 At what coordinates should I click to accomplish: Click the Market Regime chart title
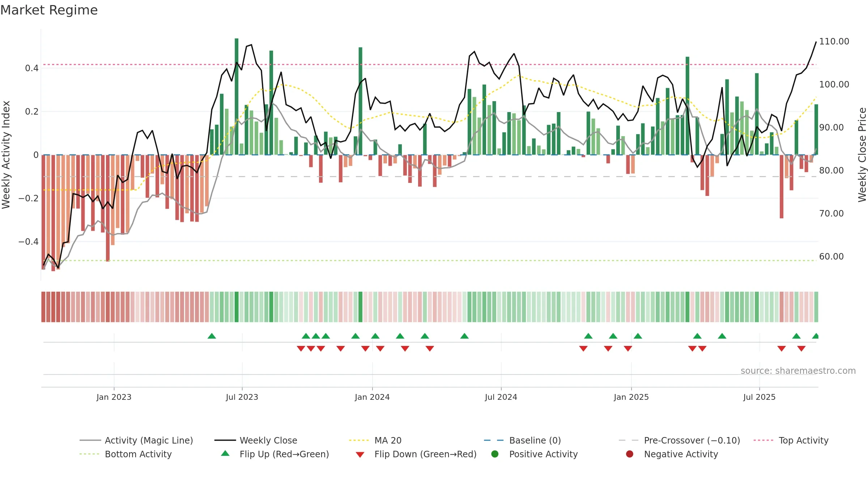[x=49, y=10]
